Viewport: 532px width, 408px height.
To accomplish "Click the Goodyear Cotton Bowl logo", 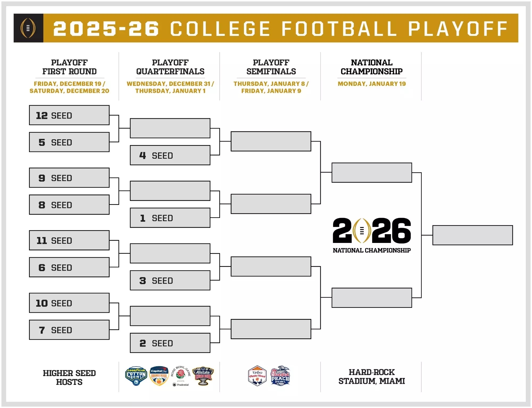I will tap(136, 376).
